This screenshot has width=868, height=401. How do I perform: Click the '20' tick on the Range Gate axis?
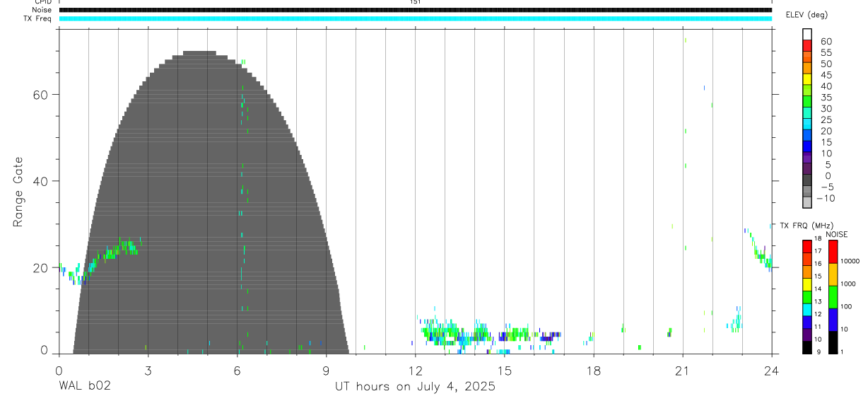click(x=42, y=268)
